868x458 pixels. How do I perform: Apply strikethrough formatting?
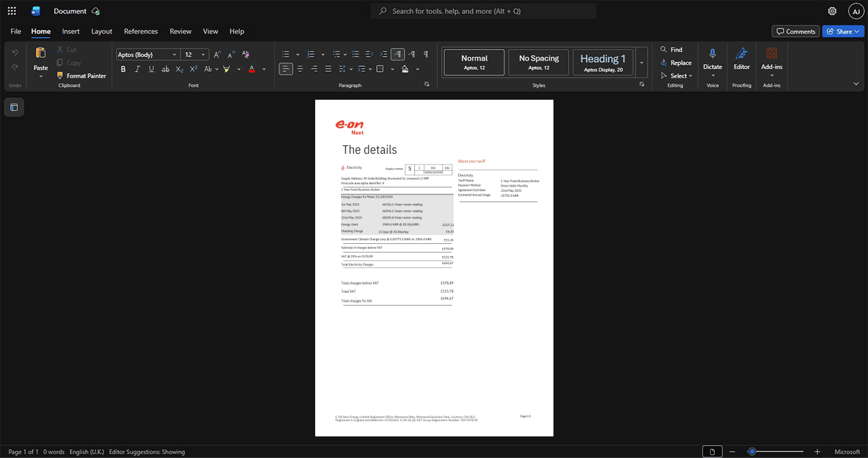click(x=165, y=69)
